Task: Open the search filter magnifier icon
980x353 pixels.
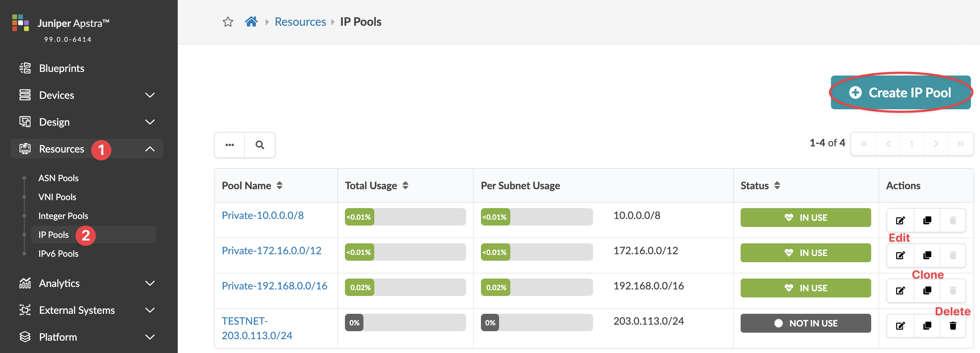Action: coord(260,145)
